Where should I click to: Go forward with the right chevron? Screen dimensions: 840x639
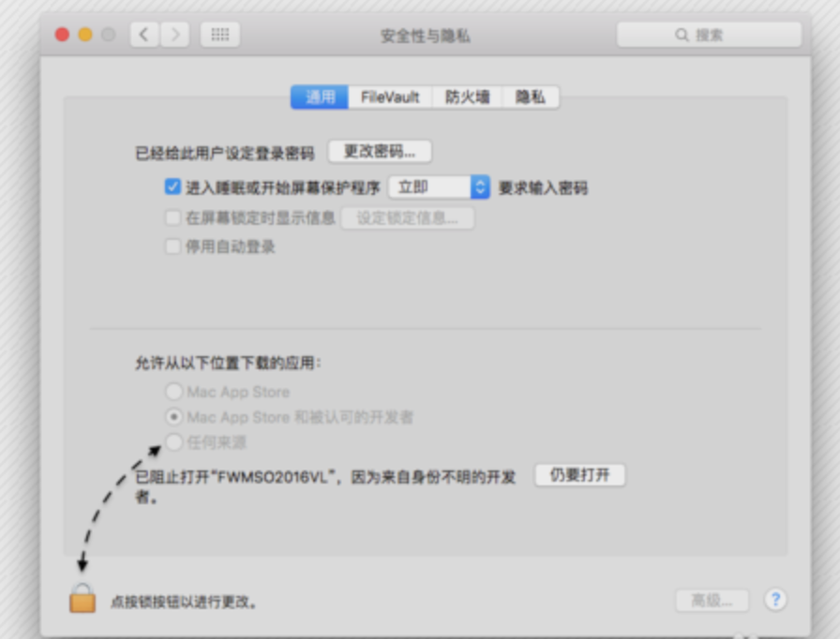[174, 35]
